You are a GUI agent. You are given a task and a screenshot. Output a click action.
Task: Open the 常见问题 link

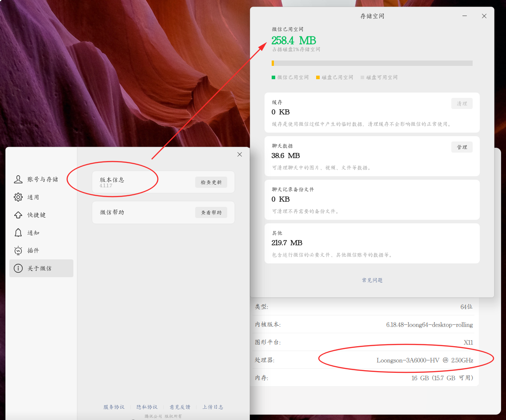[x=372, y=280]
